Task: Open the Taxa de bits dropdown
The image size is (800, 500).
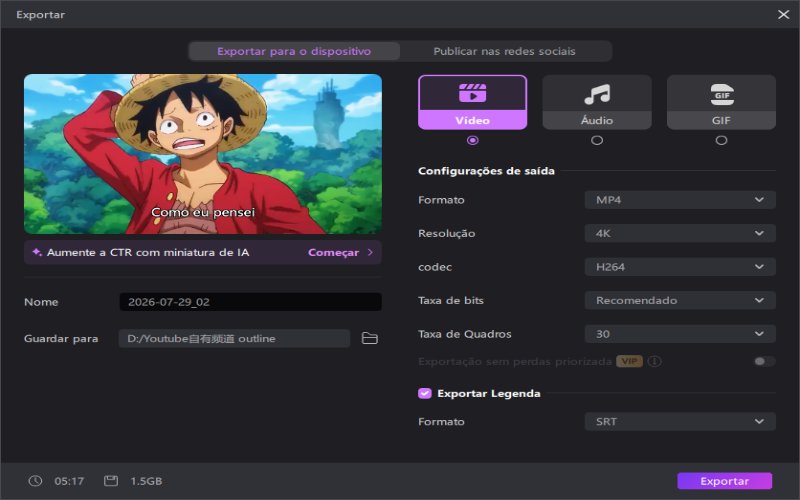Action: 680,301
